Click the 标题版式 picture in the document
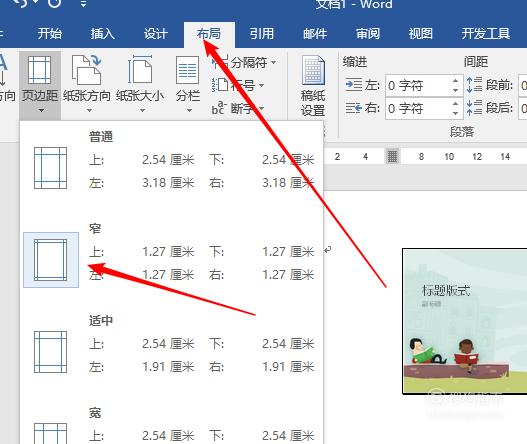This screenshot has width=527, height=444. coord(465,321)
